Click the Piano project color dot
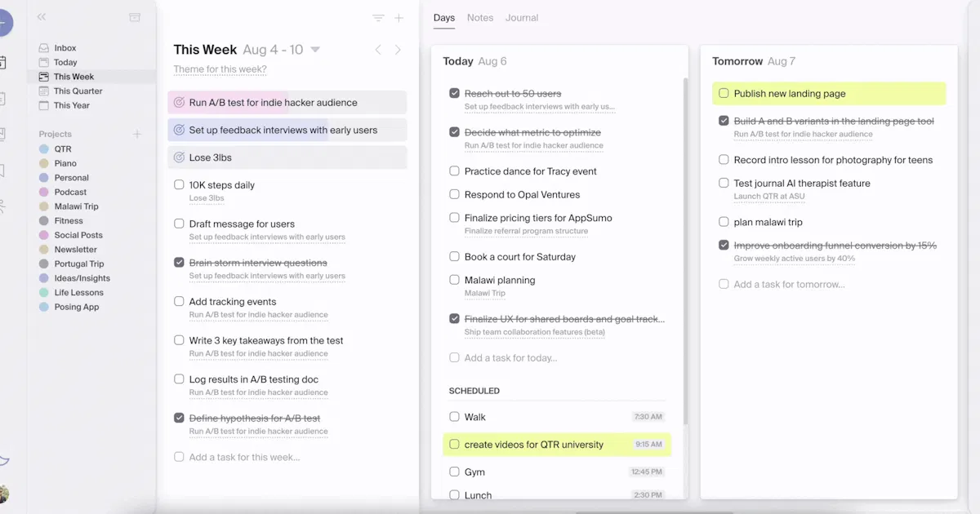The image size is (980, 514). pos(44,163)
